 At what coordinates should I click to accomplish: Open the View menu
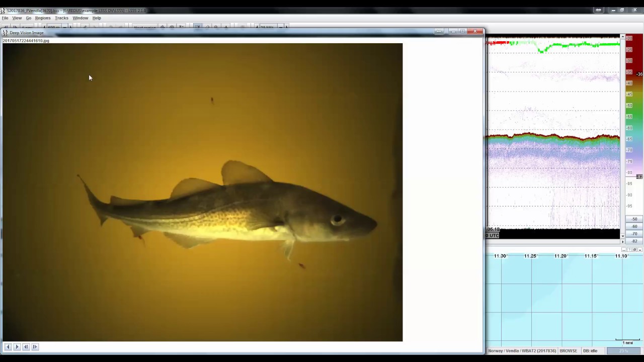(17, 18)
